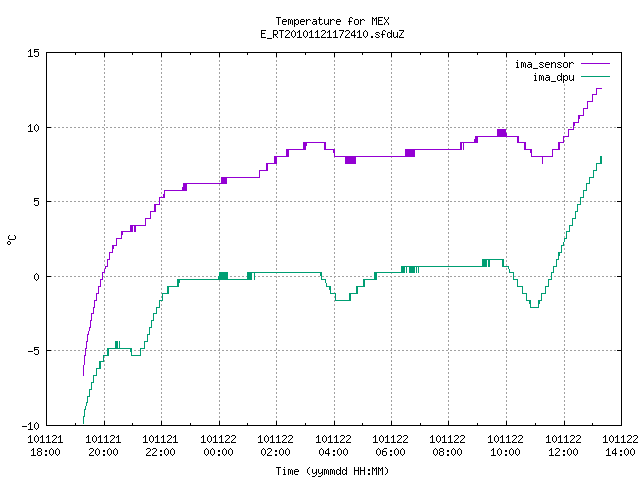Viewport: 640px width, 480px height.
Task: Click the x-axis label '101122 10:00'
Action: (506, 446)
